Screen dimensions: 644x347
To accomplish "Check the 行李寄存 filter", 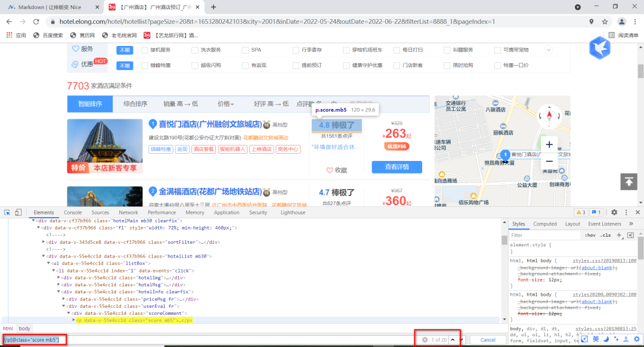I will pos(296,50).
